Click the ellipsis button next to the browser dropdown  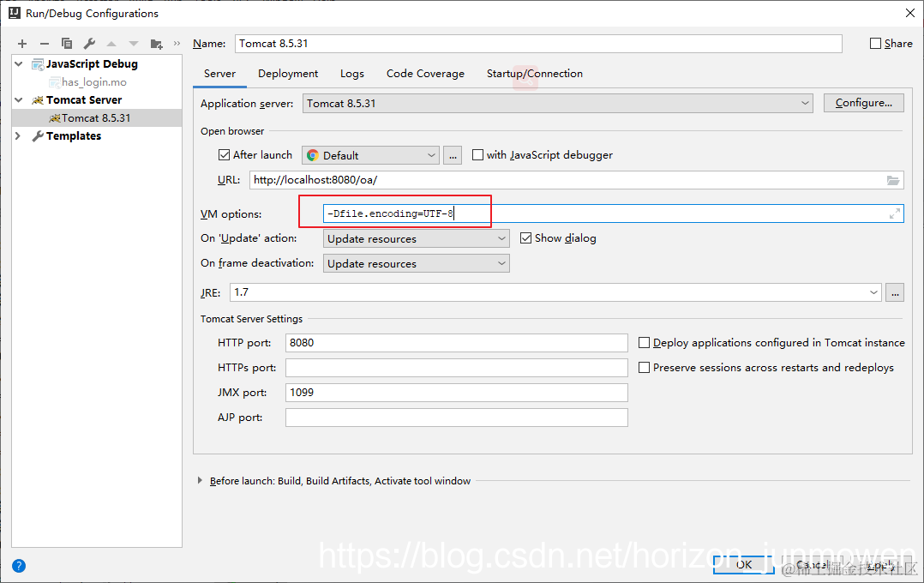453,156
